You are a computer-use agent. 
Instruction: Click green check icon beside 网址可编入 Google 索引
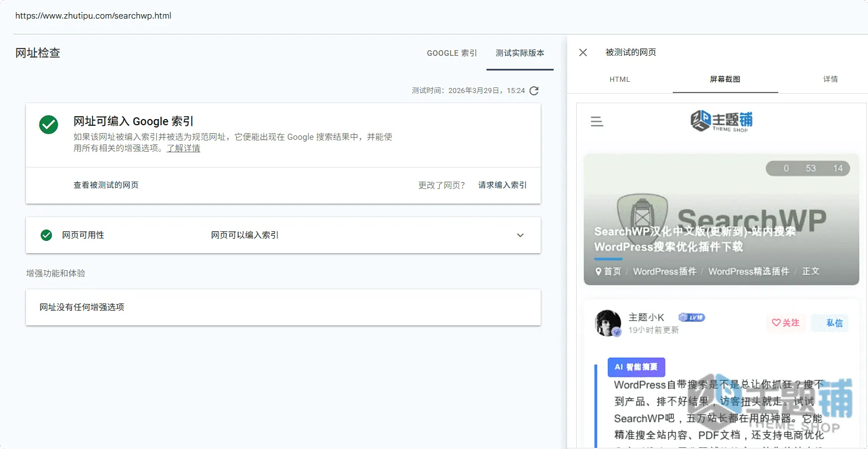(49, 125)
